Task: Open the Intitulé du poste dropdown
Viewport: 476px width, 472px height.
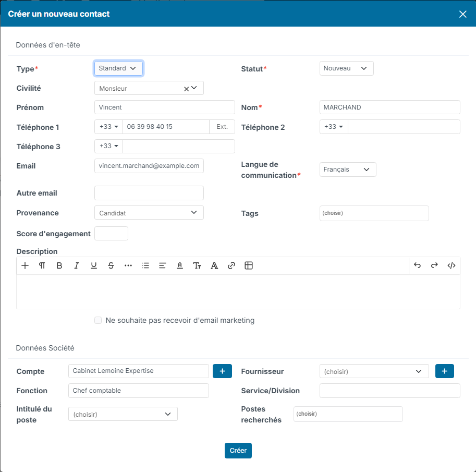Action: point(123,414)
